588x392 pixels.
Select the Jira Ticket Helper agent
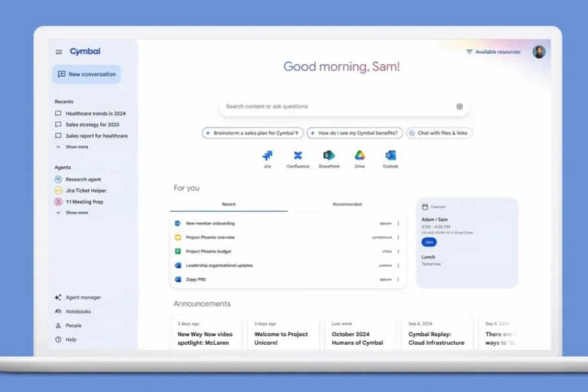click(80, 191)
